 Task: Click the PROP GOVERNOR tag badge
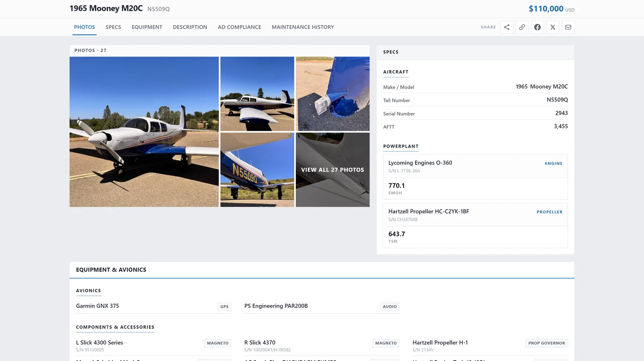pos(547,343)
